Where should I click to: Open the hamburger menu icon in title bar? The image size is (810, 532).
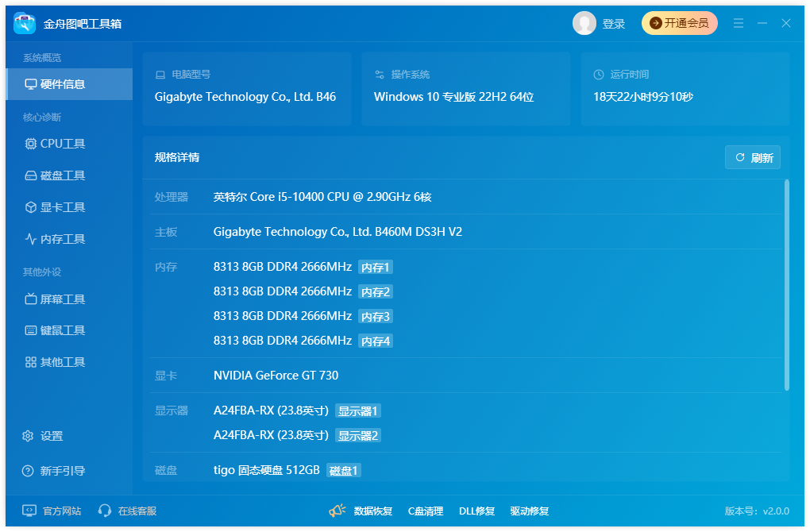739,23
